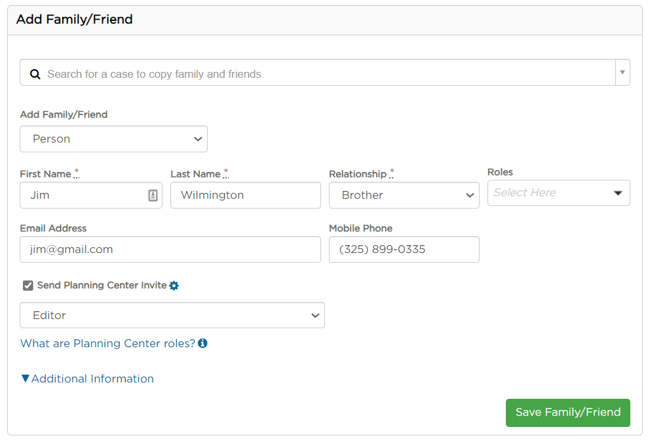Click the Mobile Phone field
Viewport: 650px width, 440px height.
point(404,250)
